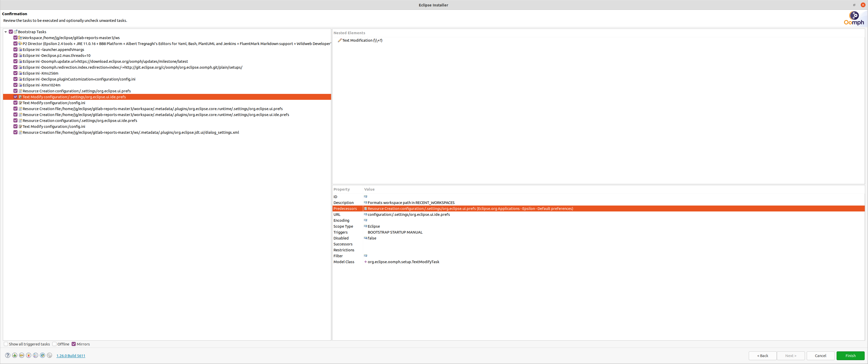Image resolution: width=868 pixels, height=364 pixels.
Task: Click the grayed update arrows icon
Action: tap(49, 355)
